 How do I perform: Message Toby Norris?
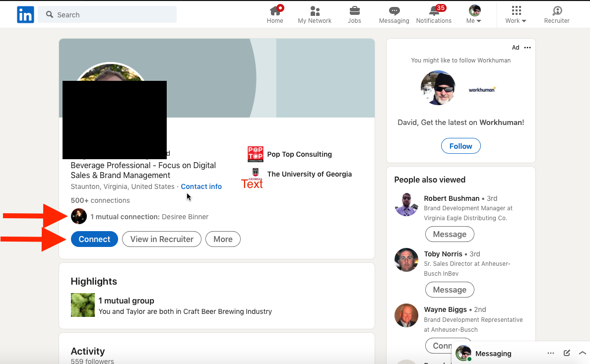[x=450, y=290]
